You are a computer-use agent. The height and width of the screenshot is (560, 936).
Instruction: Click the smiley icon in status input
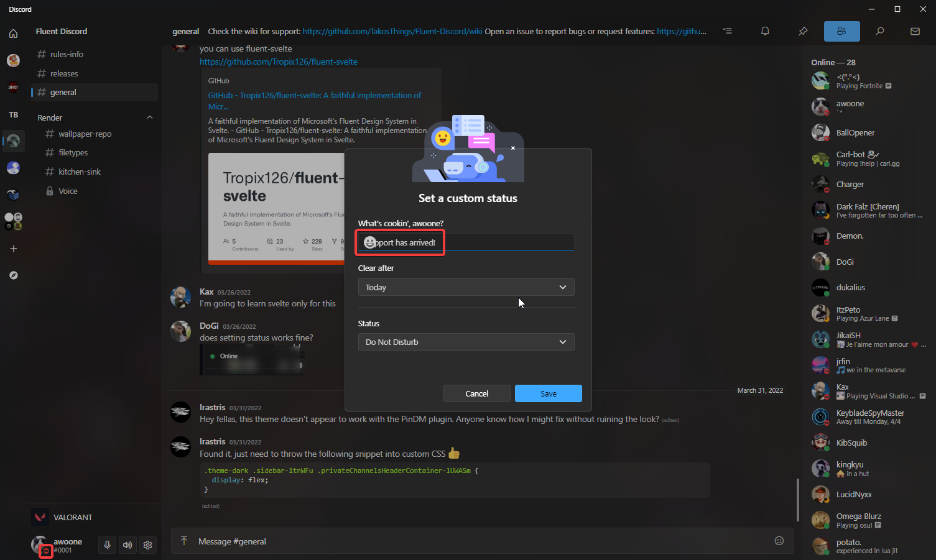369,242
